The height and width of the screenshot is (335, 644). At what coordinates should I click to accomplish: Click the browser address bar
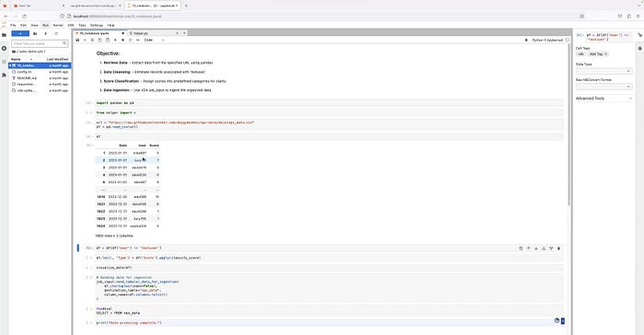click(320, 16)
